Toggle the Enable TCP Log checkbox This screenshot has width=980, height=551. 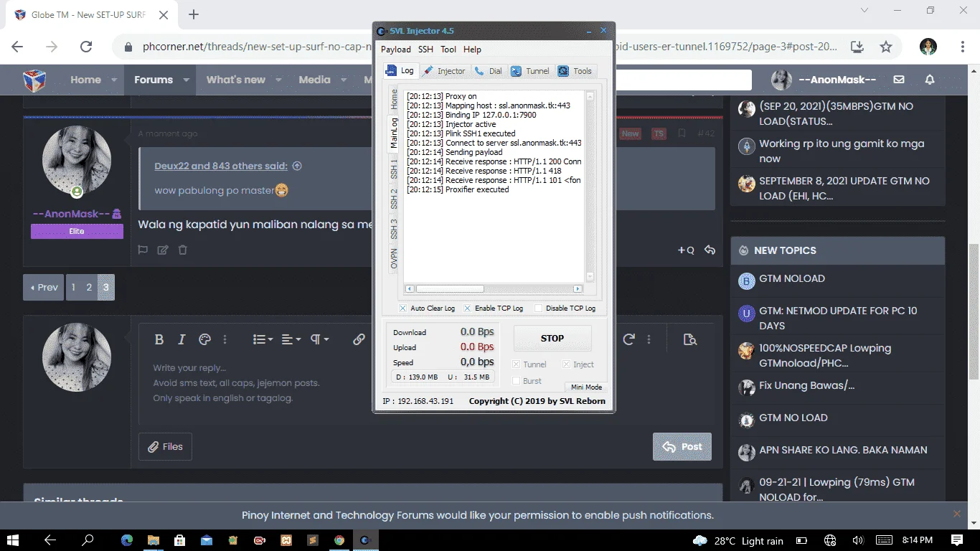(468, 309)
